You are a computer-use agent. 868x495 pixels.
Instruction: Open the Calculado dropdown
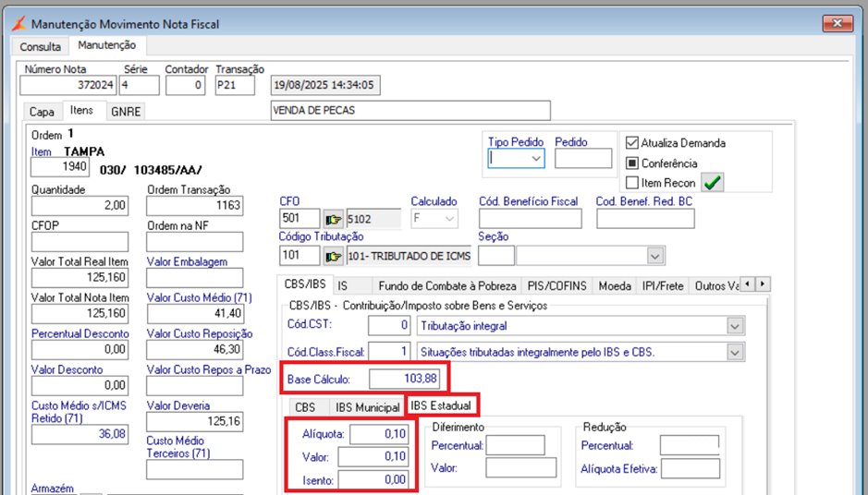pyautogui.click(x=449, y=219)
